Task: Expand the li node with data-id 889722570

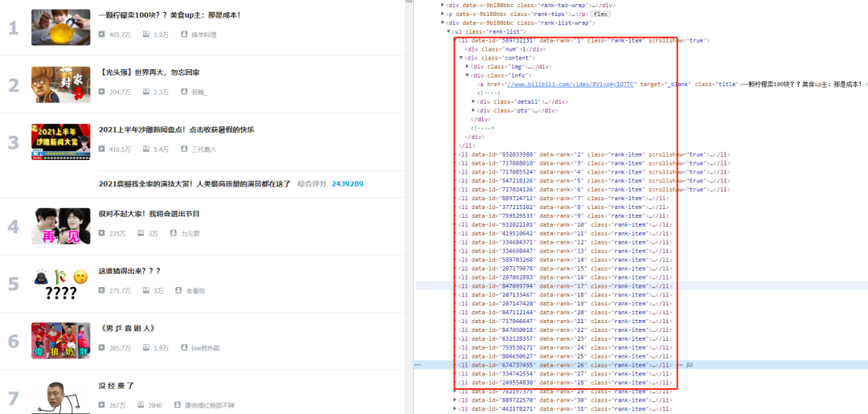Action: [455, 400]
